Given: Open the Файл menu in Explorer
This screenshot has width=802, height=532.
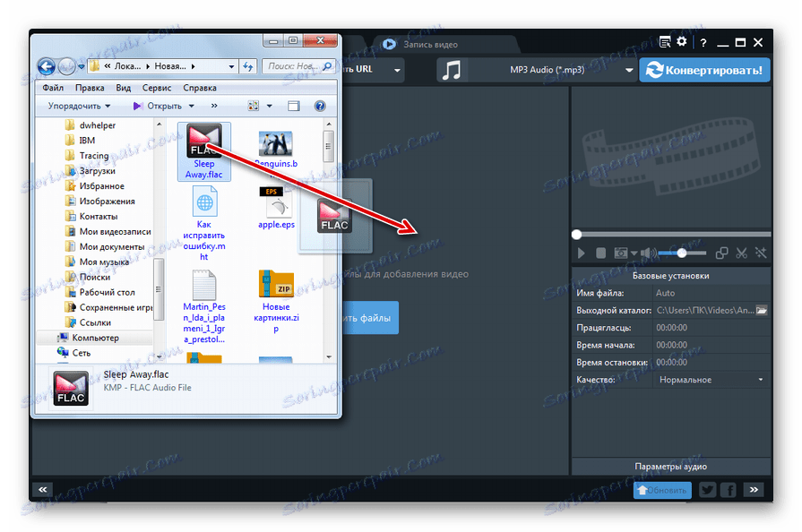Looking at the screenshot, I should pos(53,88).
